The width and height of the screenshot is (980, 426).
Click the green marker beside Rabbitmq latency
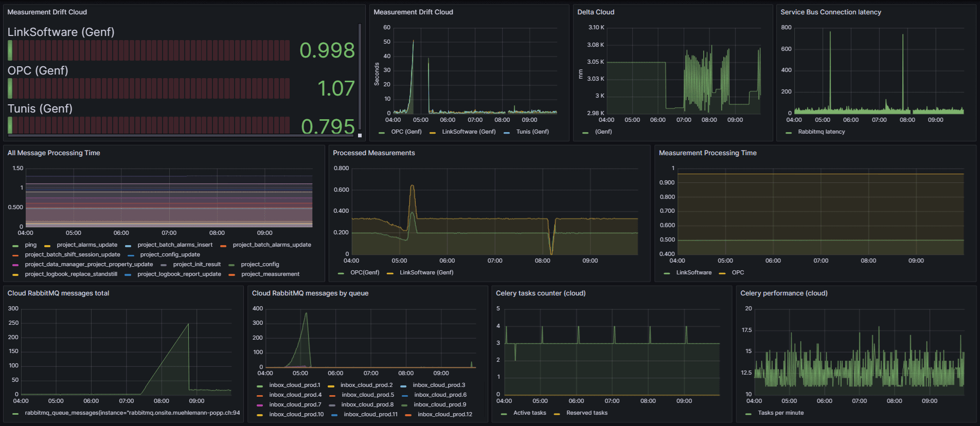pyautogui.click(x=789, y=133)
